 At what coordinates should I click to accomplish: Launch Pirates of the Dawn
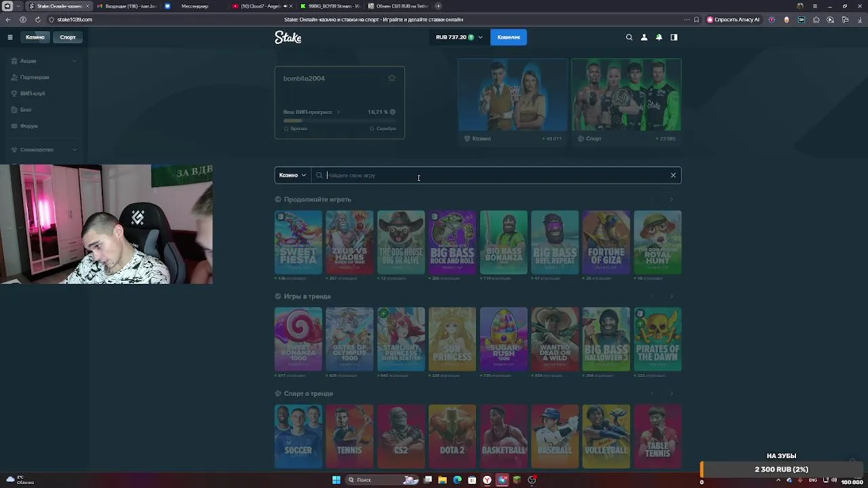pyautogui.click(x=658, y=340)
